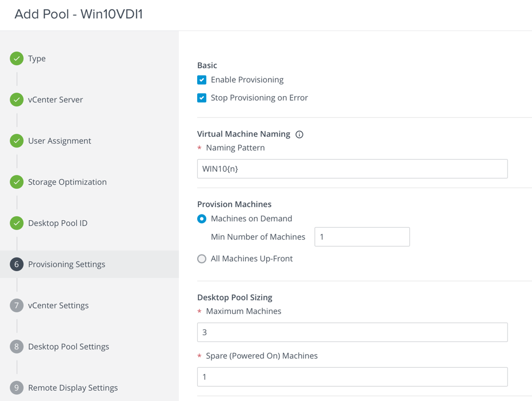Click the Min Number of Machines field
Screen dimensions: 532x401
362,237
